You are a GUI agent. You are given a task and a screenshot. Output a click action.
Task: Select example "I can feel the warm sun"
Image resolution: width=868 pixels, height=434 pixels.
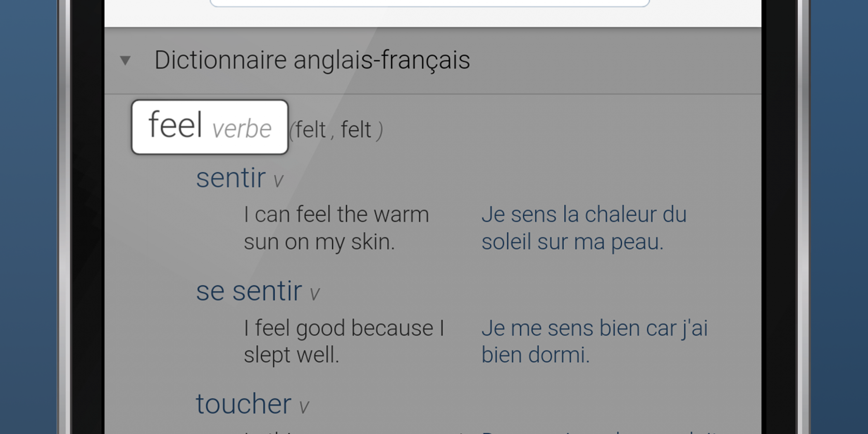point(336,228)
